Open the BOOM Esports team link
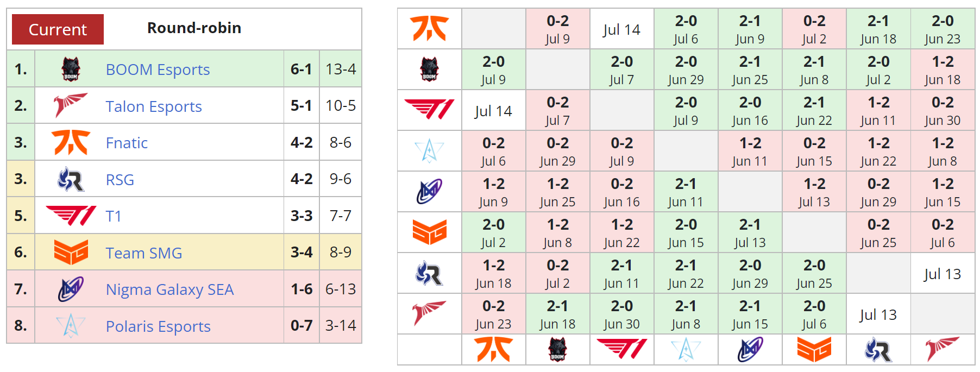The width and height of the screenshot is (980, 372). [x=158, y=70]
